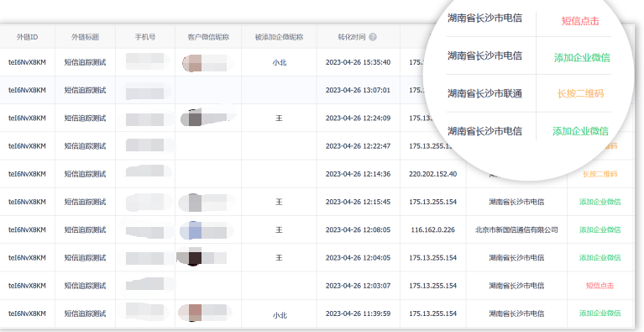Click timestamp 2023-04-26 12:04:05
Screen dimensions: 644x332
point(358,258)
